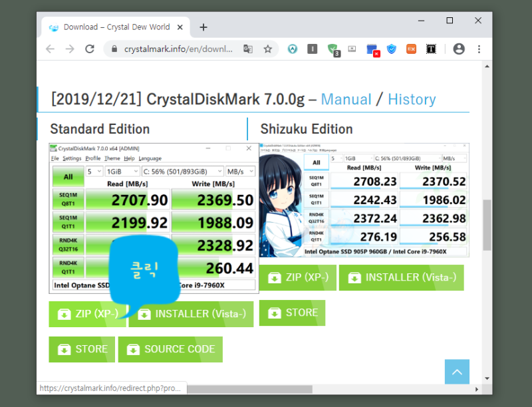The image size is (532, 407).
Task: Open the blue monitor extension with red badge
Action: pyautogui.click(x=373, y=50)
